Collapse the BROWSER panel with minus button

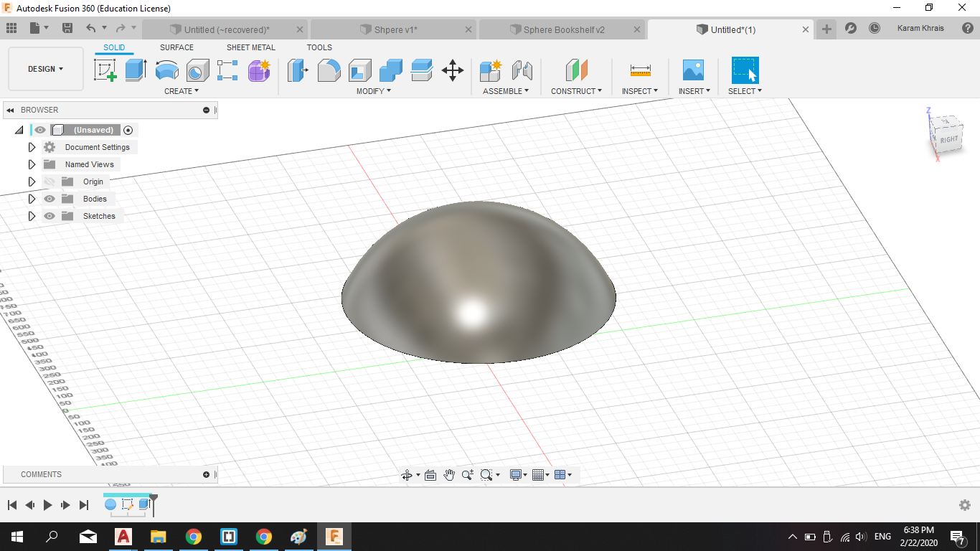[206, 110]
